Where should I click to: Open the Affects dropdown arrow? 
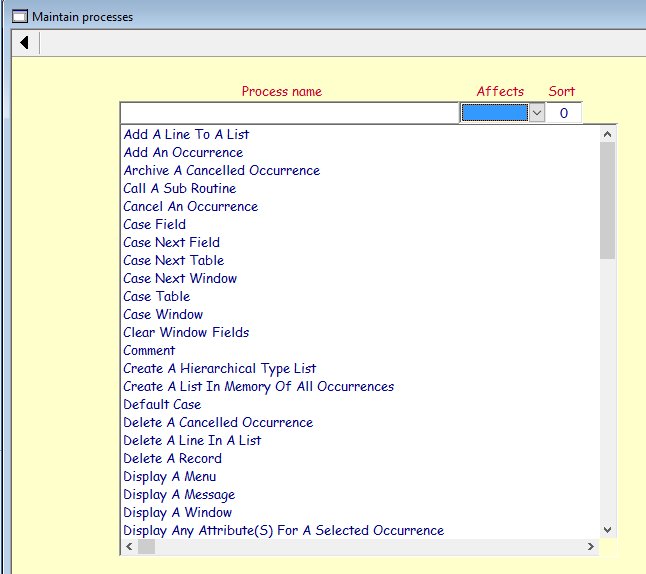536,113
